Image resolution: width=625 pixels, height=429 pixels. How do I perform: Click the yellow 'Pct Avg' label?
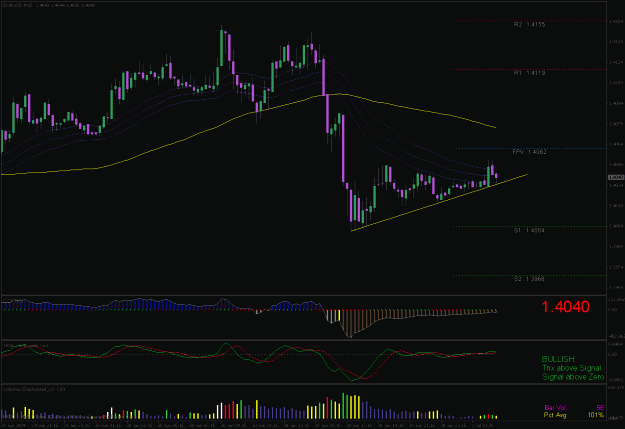coord(555,415)
